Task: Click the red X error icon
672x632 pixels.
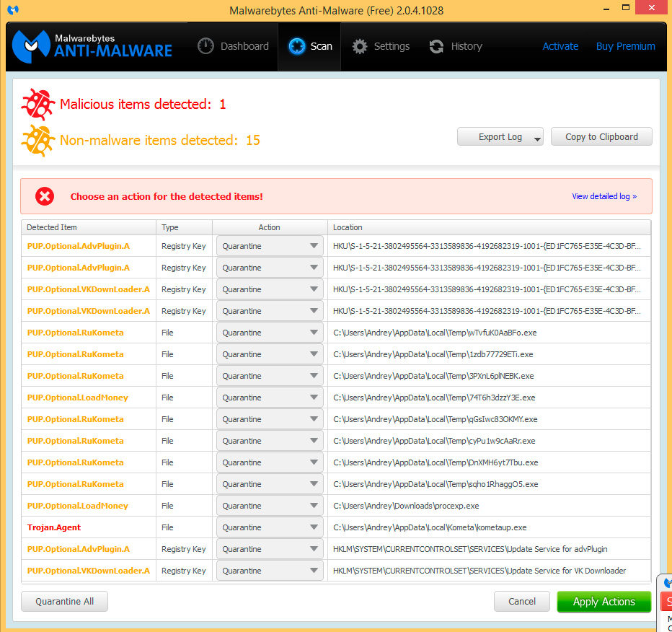Action: pos(45,196)
